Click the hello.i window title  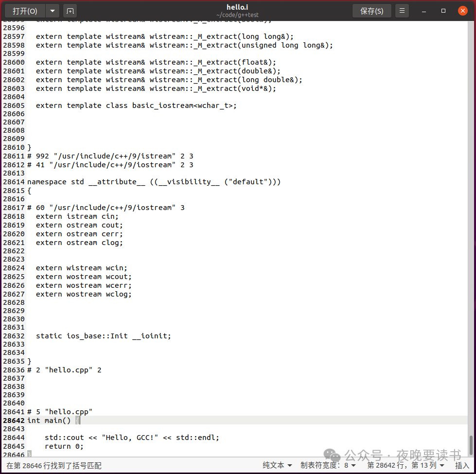click(237, 7)
